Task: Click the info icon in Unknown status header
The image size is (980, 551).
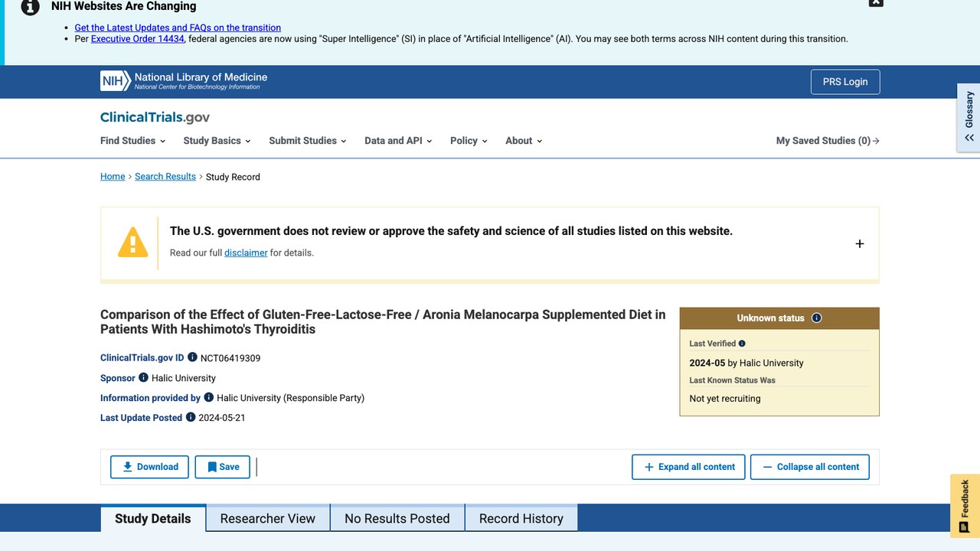Action: click(816, 318)
